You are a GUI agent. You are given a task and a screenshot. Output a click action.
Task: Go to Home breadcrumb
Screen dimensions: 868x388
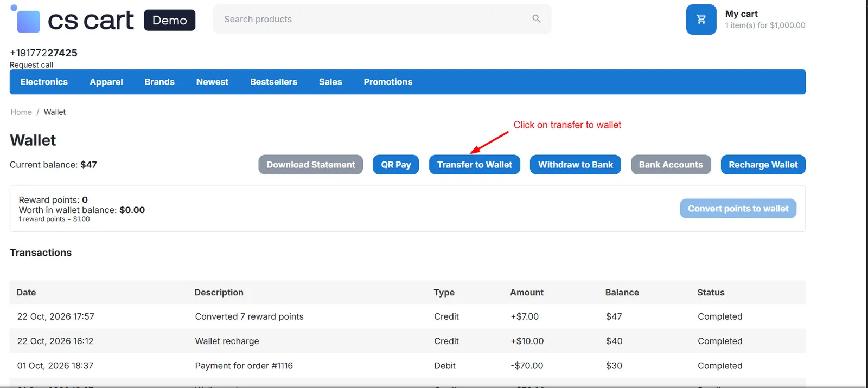(x=21, y=112)
